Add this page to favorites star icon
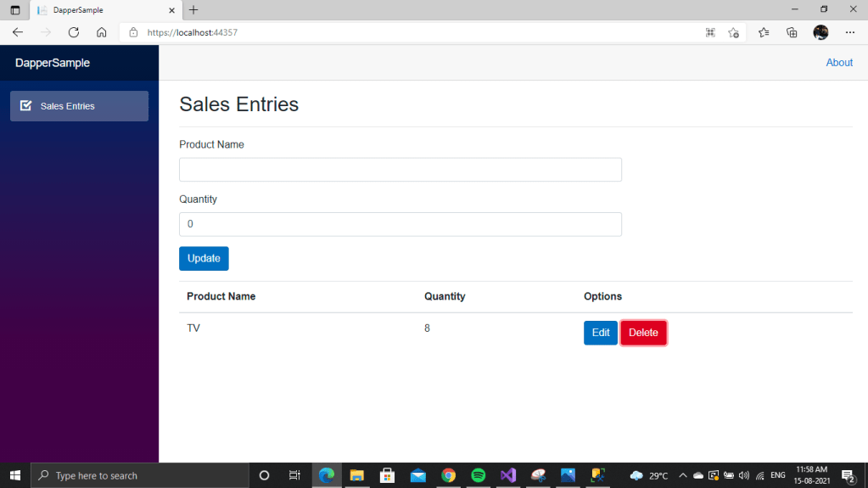868x488 pixels. [734, 32]
